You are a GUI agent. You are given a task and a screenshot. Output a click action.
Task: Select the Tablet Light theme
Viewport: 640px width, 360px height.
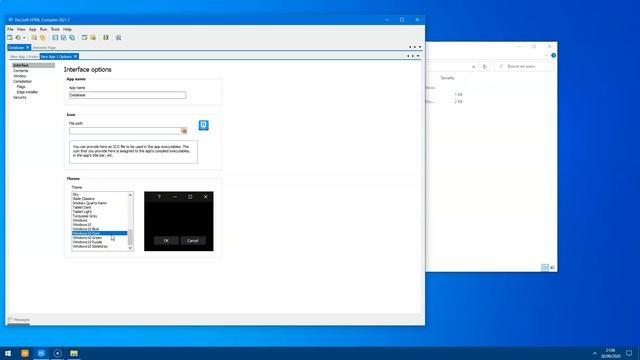tap(82, 212)
